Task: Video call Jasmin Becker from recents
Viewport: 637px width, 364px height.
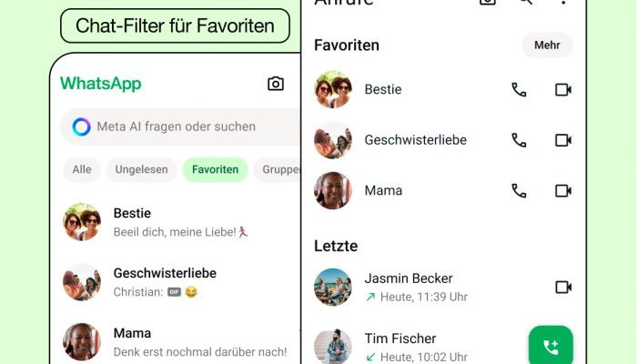Action: pyautogui.click(x=563, y=288)
